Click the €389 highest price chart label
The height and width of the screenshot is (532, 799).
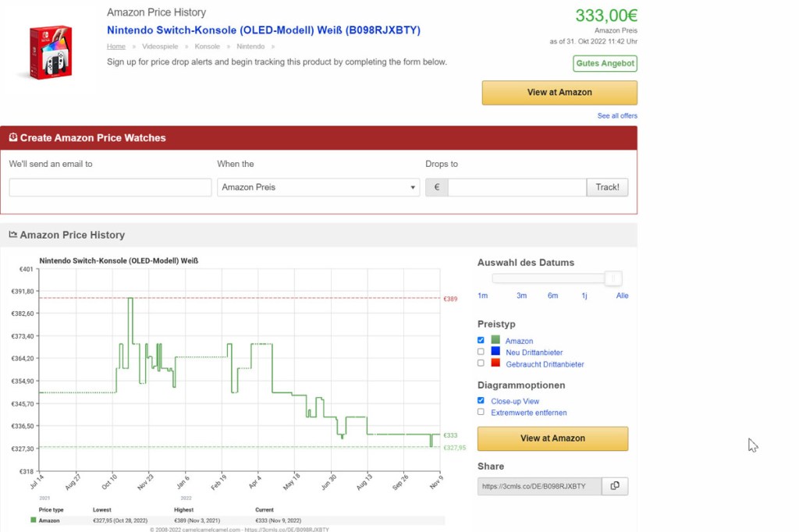pos(450,299)
